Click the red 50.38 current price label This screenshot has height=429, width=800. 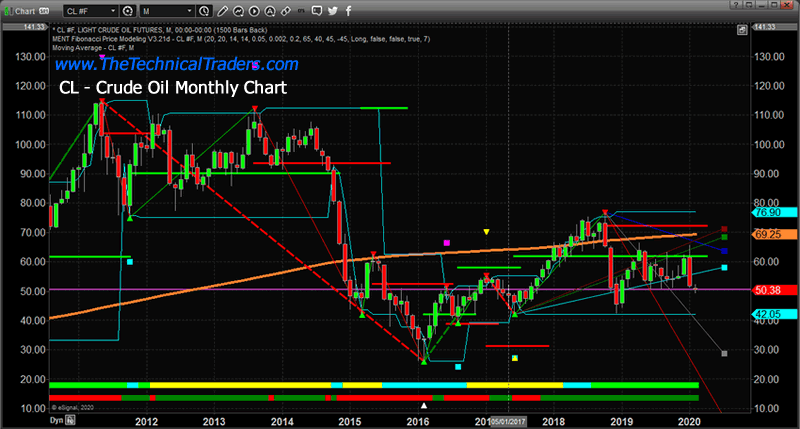tap(775, 290)
